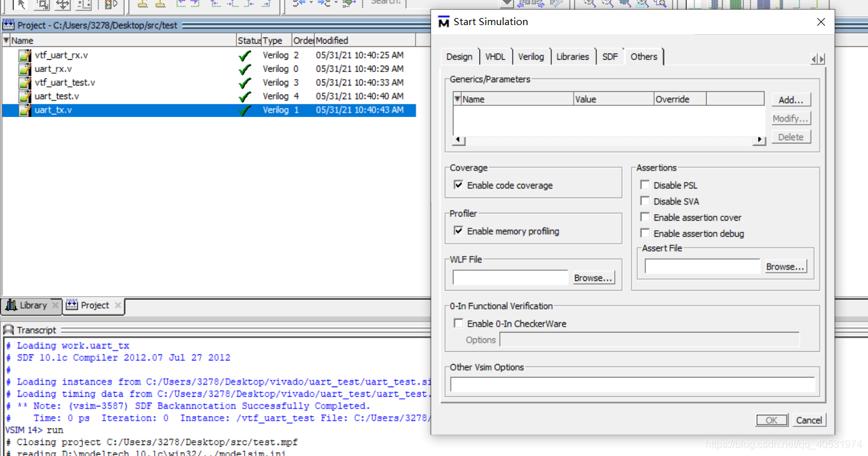Uncheck Enable memory profiling
This screenshot has width=868, height=456.
tap(458, 230)
